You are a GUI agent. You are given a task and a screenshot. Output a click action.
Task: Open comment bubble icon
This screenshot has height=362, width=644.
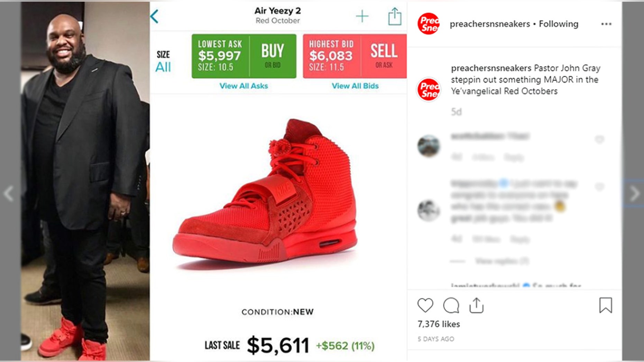(x=451, y=305)
